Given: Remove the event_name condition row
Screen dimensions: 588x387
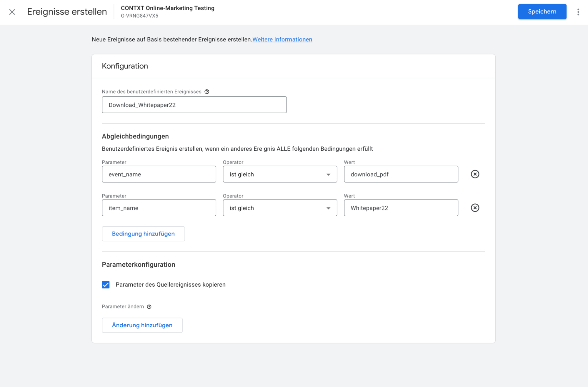Looking at the screenshot, I should click(475, 174).
